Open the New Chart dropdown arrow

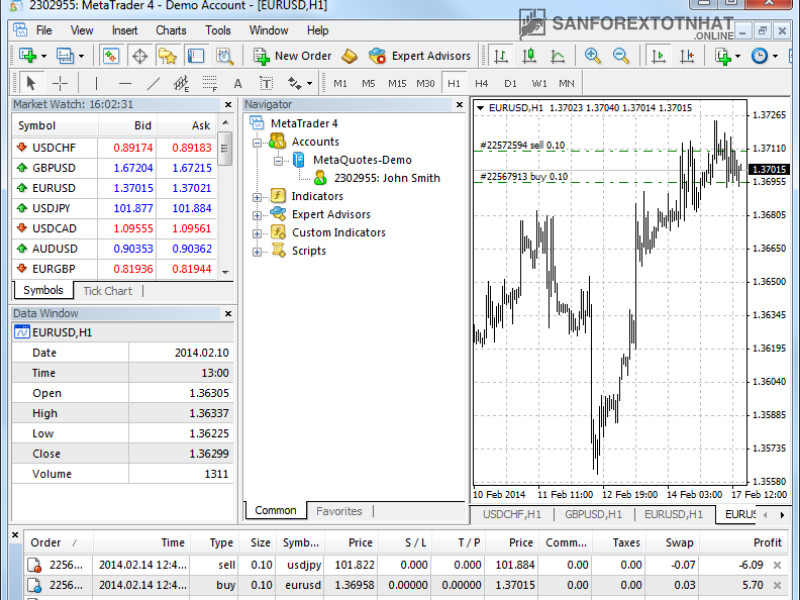pos(44,56)
